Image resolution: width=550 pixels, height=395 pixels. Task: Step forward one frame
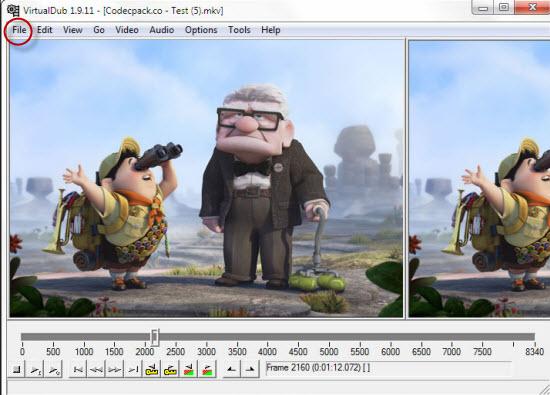tap(115, 369)
